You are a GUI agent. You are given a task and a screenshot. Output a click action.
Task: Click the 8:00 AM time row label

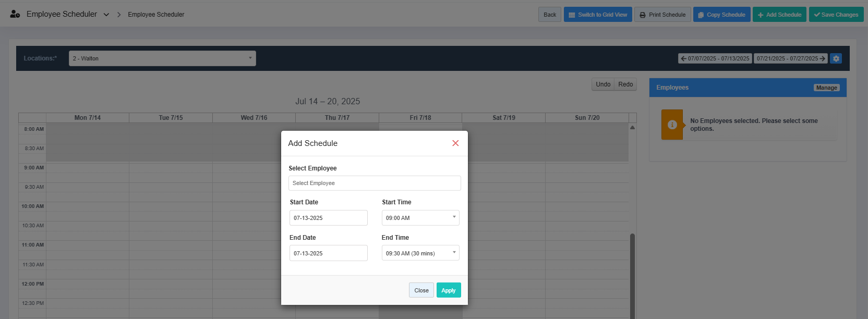[34, 129]
